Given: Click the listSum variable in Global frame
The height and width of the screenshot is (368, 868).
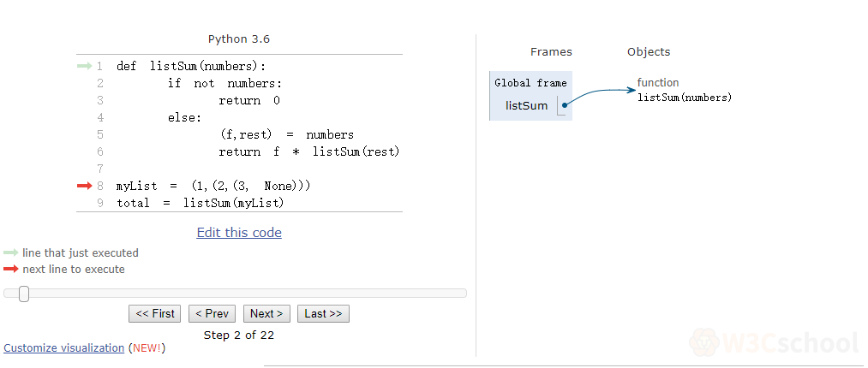Looking at the screenshot, I should point(526,106).
